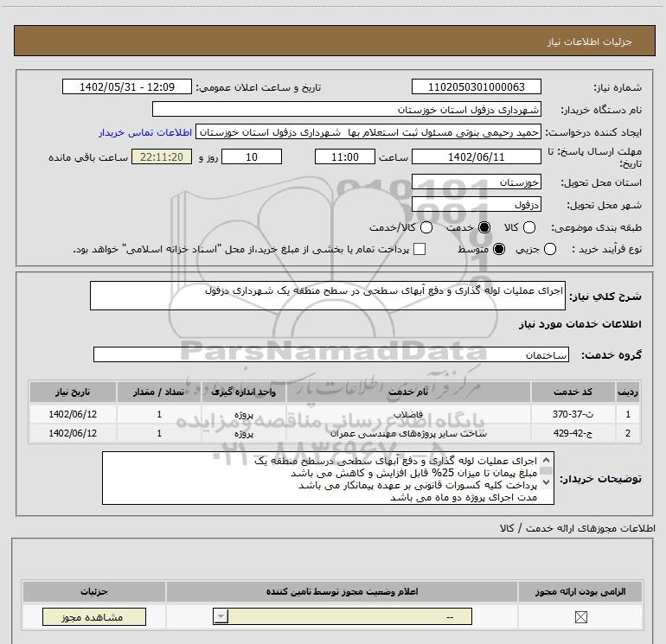Tick the Islamic treasury payment checkbox
Screen dimensions: 666x644
click(419, 249)
